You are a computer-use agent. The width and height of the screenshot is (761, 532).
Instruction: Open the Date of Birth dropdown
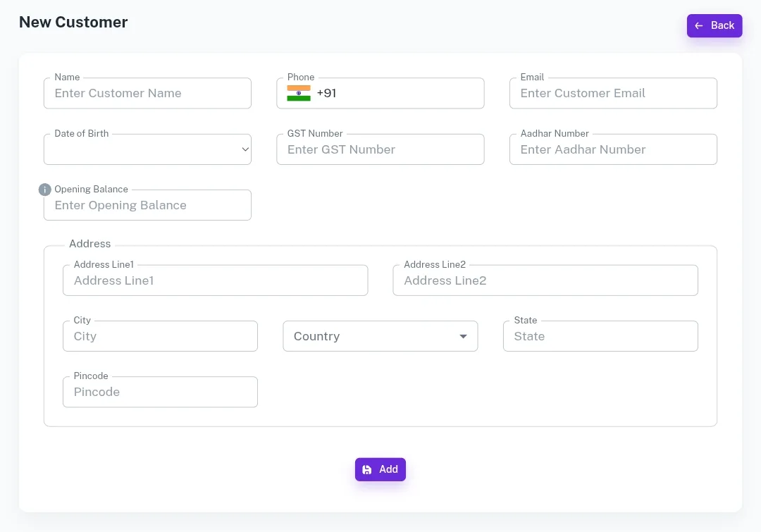(147, 149)
